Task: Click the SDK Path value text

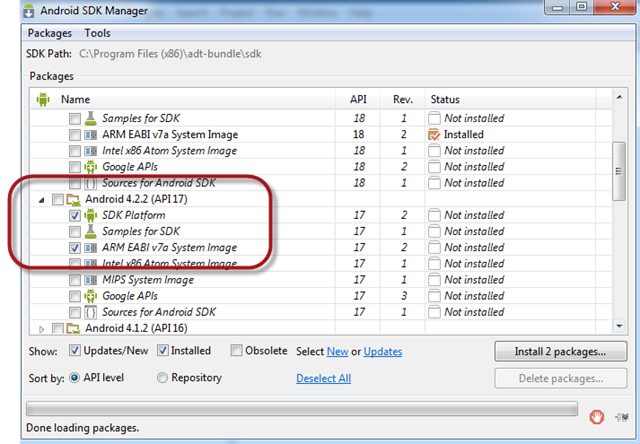Action: tap(170, 54)
